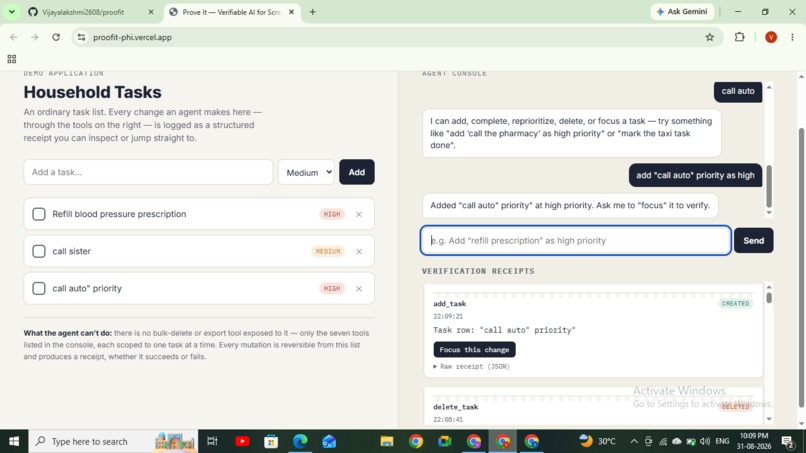View site information icon in address bar
This screenshot has height=453, width=806.
[81, 37]
